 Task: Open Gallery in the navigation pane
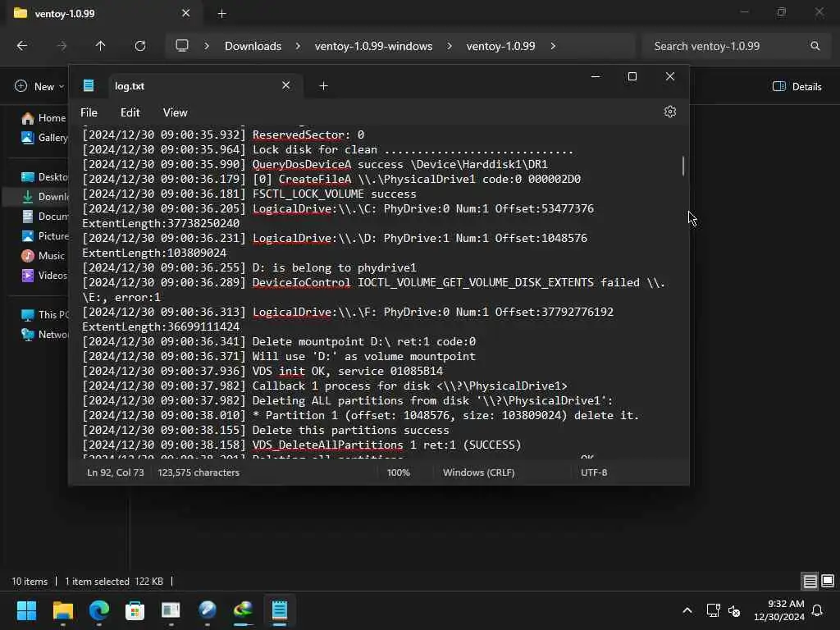(x=44, y=138)
